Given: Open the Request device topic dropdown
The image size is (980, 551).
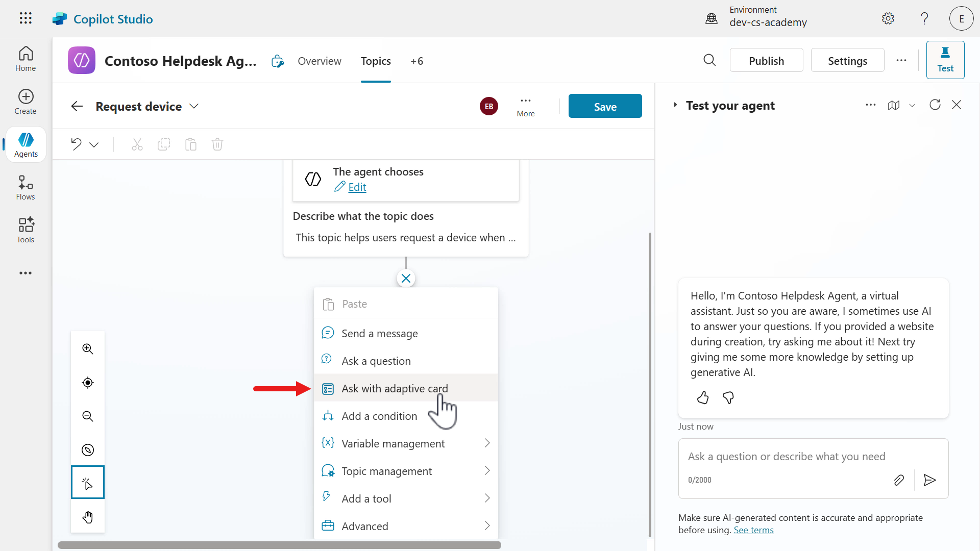Looking at the screenshot, I should 193,106.
